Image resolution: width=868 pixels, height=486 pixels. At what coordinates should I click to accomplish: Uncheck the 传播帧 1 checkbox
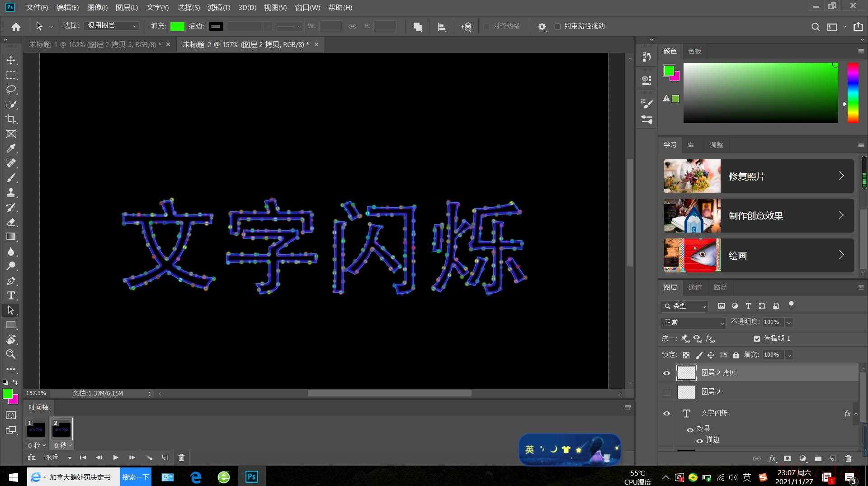pos(757,338)
